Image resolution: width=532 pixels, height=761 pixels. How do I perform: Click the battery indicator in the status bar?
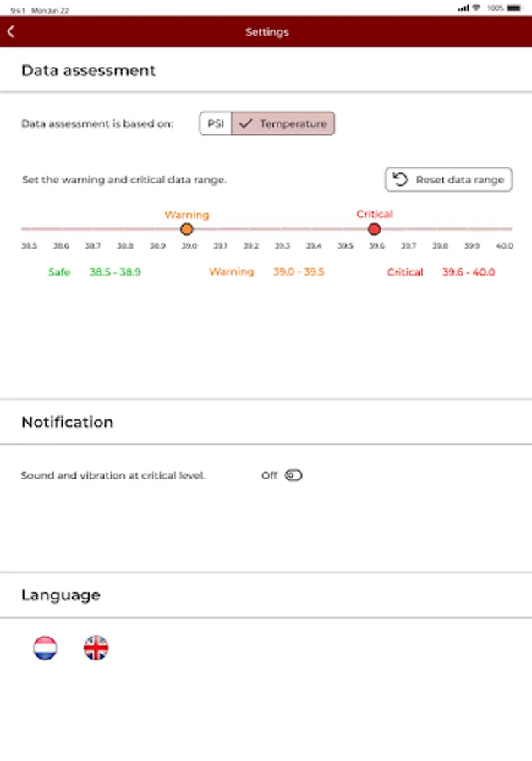pyautogui.click(x=514, y=8)
